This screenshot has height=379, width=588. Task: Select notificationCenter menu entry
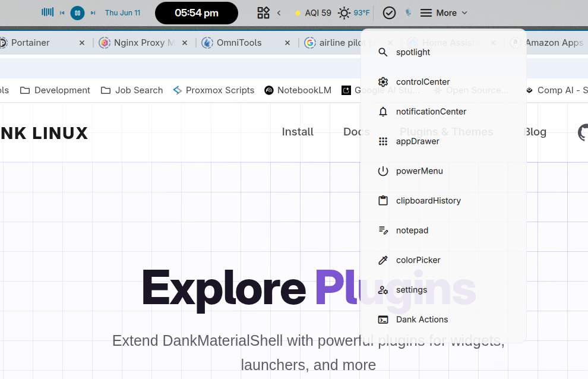444,112
